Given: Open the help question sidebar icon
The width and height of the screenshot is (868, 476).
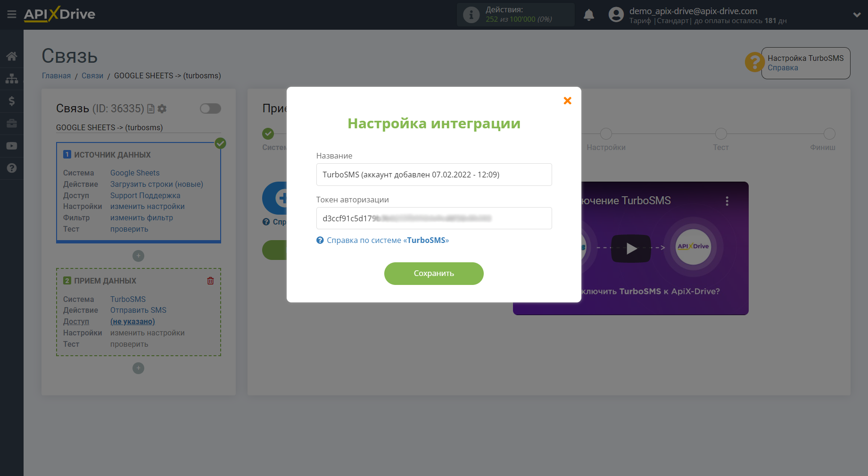Looking at the screenshot, I should click(x=12, y=168).
